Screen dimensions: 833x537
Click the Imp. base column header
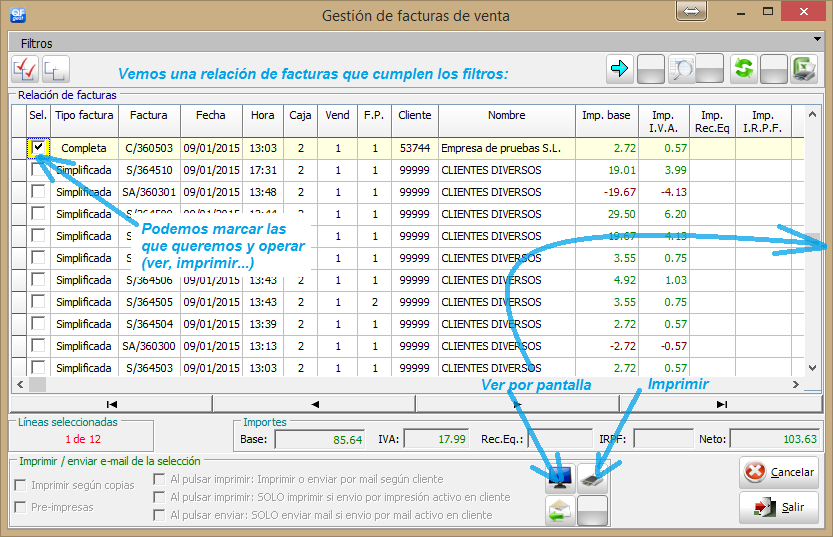607,121
